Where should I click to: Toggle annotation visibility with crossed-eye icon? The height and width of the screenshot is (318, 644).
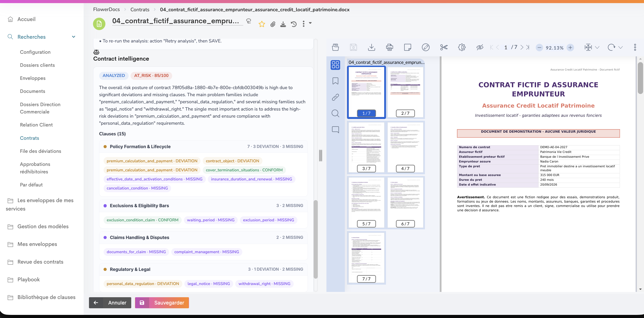(480, 47)
